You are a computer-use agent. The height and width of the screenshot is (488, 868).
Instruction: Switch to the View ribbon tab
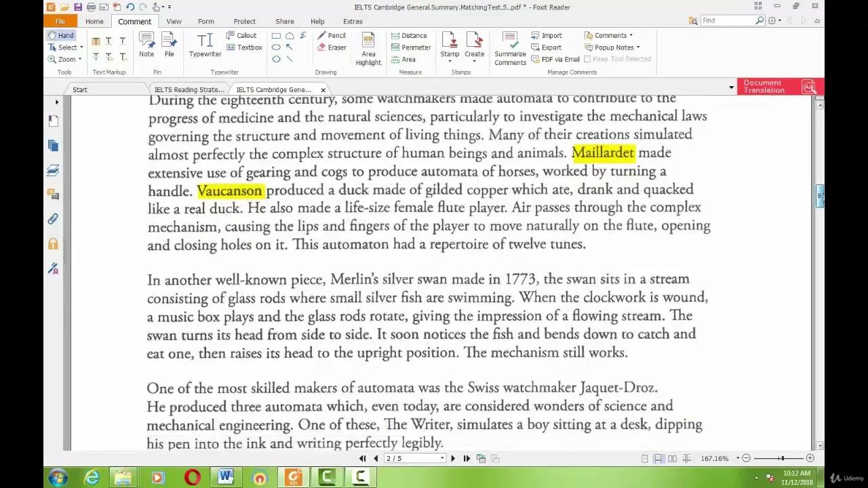[x=174, y=21]
